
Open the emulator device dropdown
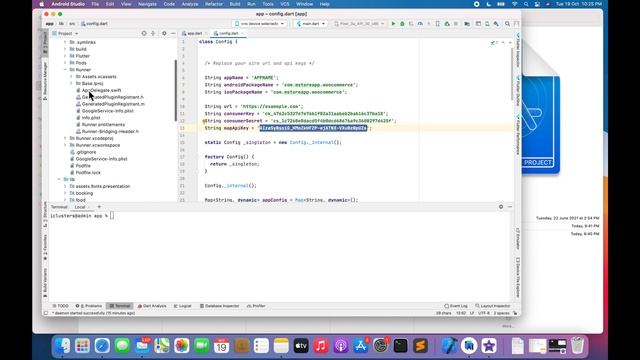(x=359, y=24)
